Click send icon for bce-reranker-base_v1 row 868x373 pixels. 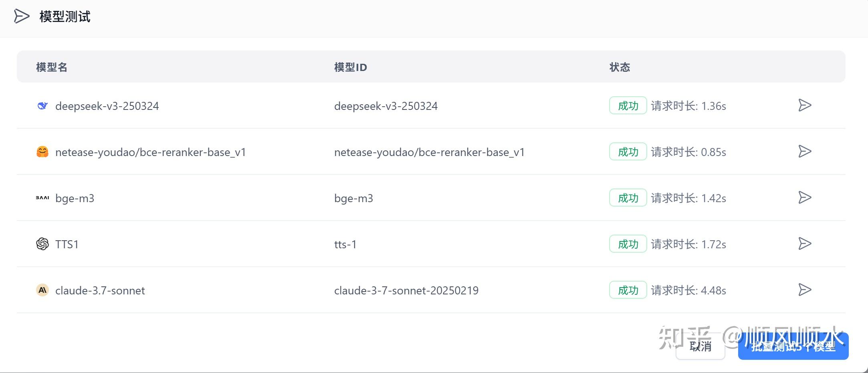point(805,152)
